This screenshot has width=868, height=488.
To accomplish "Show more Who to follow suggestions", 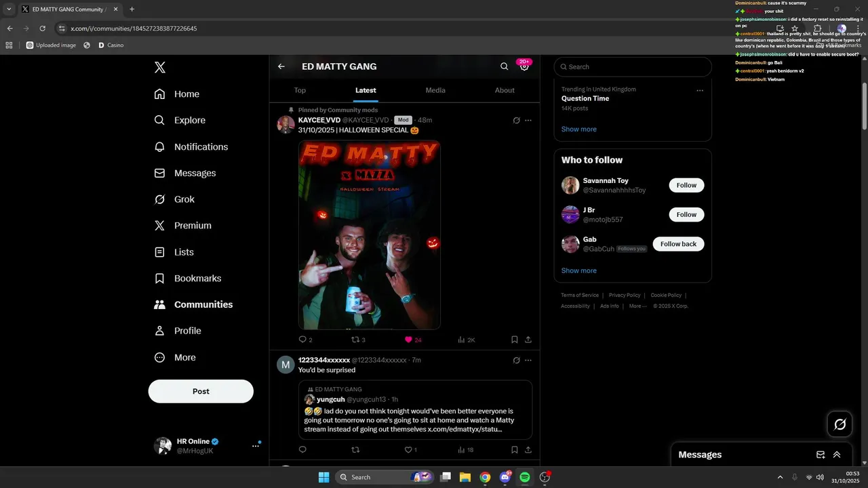I will point(579,270).
